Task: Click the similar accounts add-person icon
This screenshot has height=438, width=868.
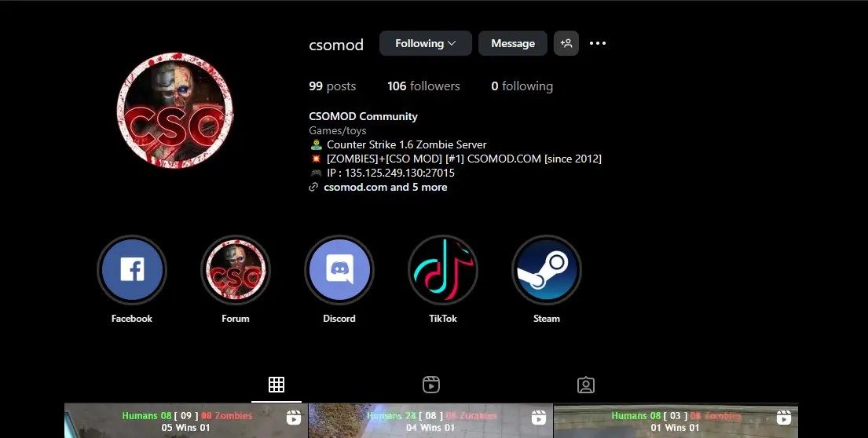Action: tap(566, 43)
